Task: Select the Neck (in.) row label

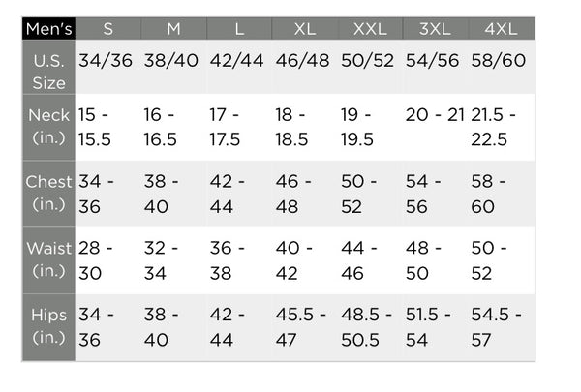Action: pos(48,127)
